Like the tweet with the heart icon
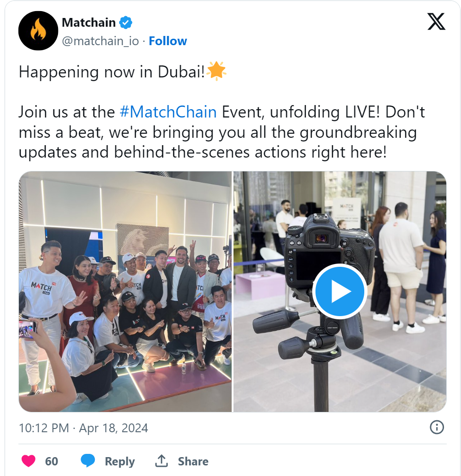Screen dimensions: 461x476 [x=29, y=461]
